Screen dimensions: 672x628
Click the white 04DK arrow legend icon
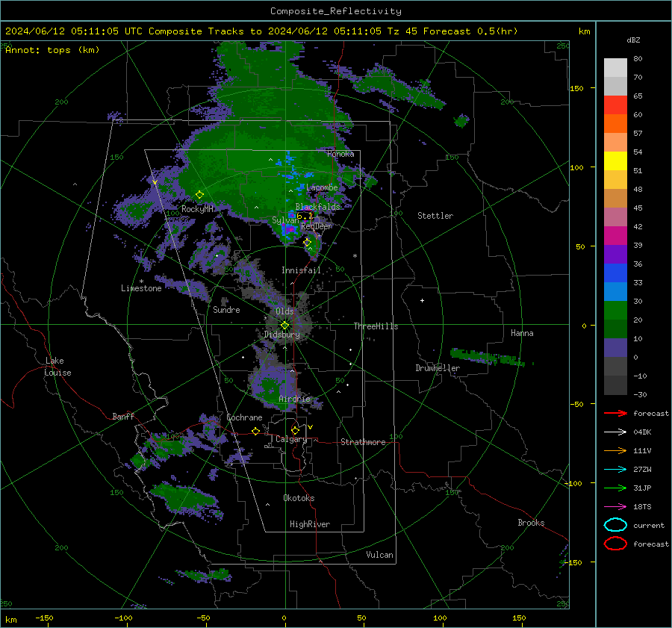click(x=615, y=432)
